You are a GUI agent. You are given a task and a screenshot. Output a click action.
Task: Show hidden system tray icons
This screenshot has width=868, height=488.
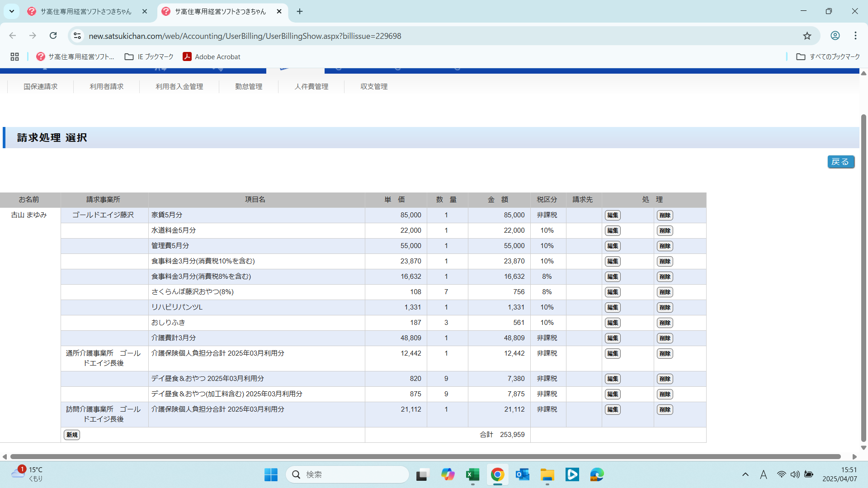(x=745, y=474)
